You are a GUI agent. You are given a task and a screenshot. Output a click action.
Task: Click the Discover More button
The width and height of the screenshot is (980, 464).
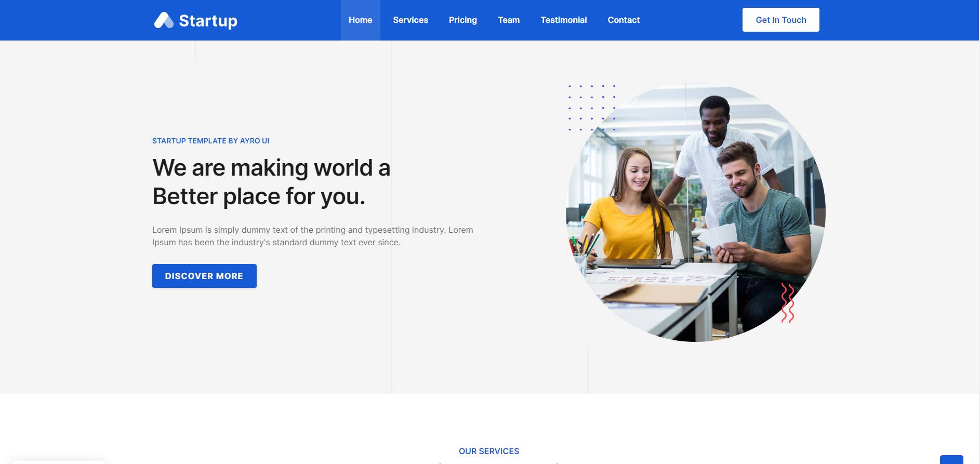tap(204, 276)
